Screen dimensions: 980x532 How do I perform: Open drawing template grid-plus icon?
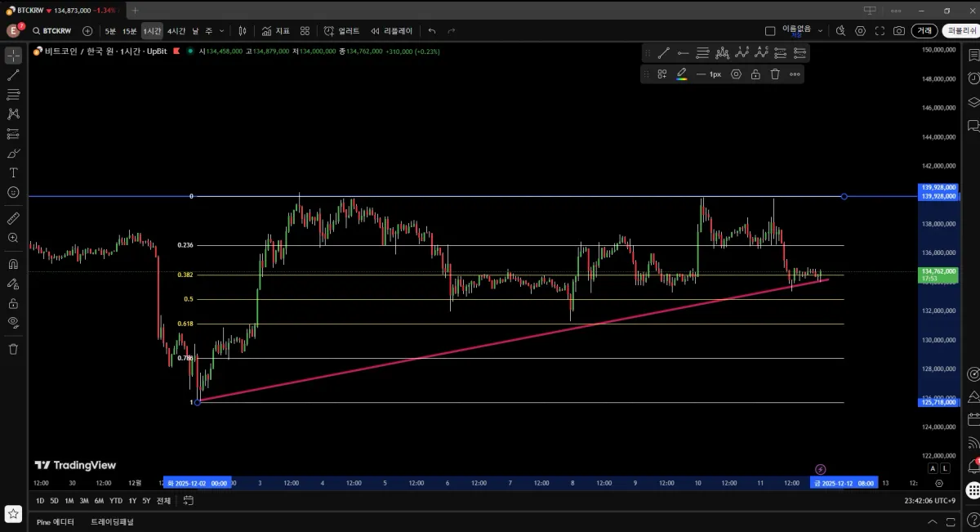click(x=662, y=74)
